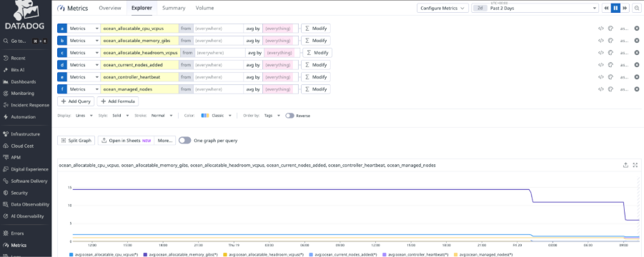Open the Past 2 Days time range dropdown

(535, 8)
